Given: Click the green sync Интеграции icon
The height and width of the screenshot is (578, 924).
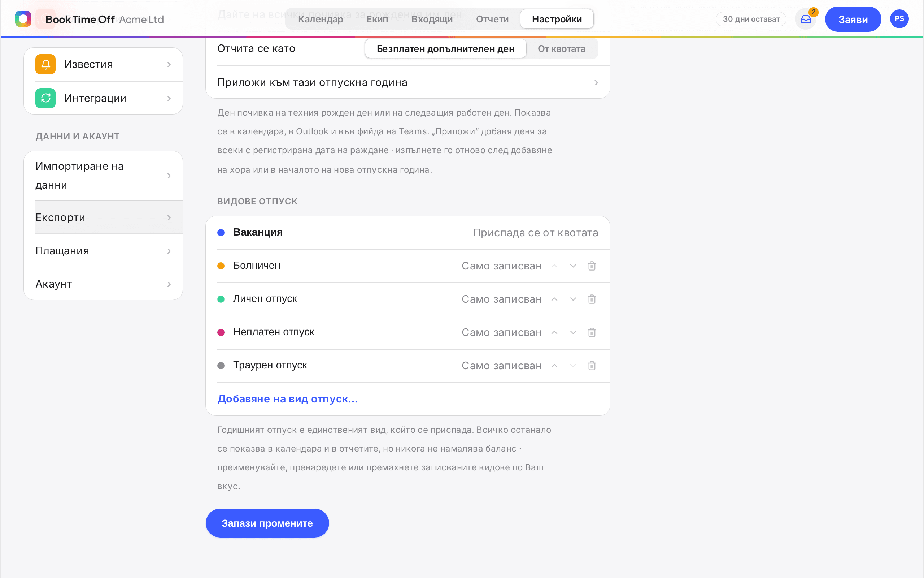Looking at the screenshot, I should click(45, 98).
